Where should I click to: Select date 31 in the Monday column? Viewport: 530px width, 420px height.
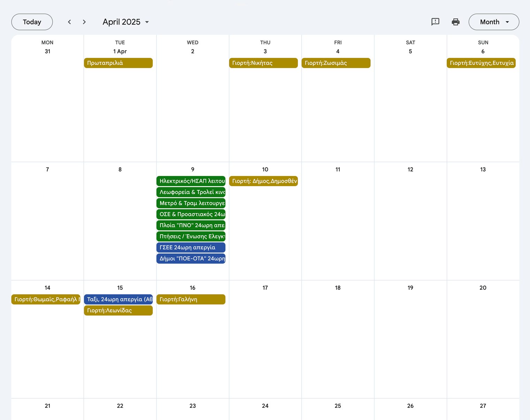(47, 52)
